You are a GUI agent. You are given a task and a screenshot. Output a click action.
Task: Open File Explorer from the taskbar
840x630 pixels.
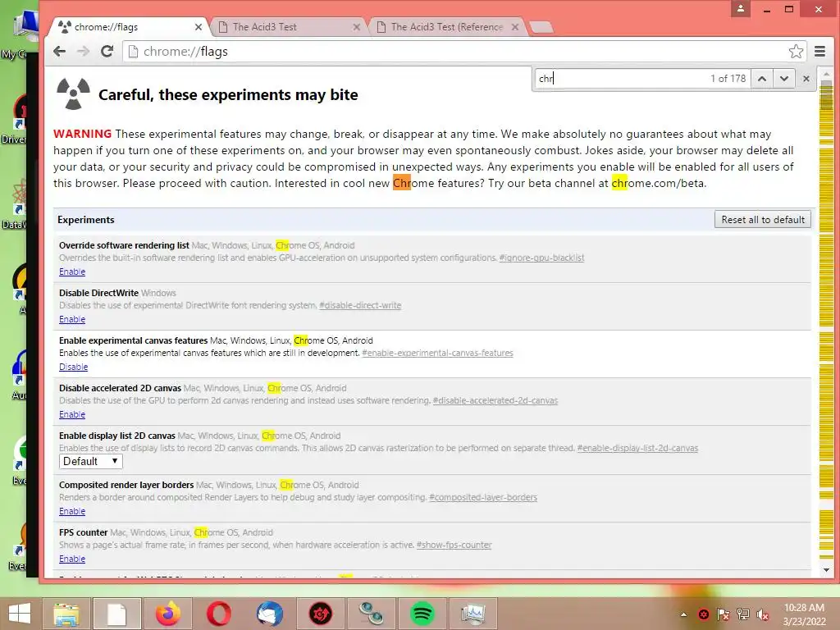click(x=66, y=614)
